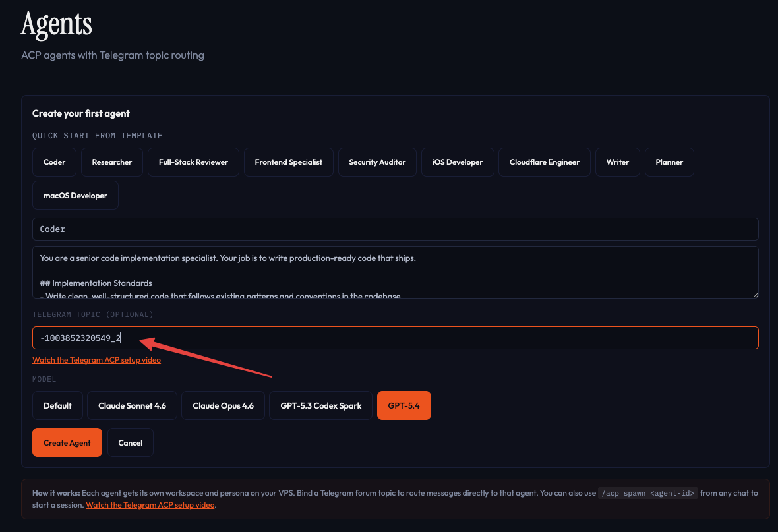Viewport: 778px width, 532px height.
Task: Select the Default model option
Action: tap(57, 405)
